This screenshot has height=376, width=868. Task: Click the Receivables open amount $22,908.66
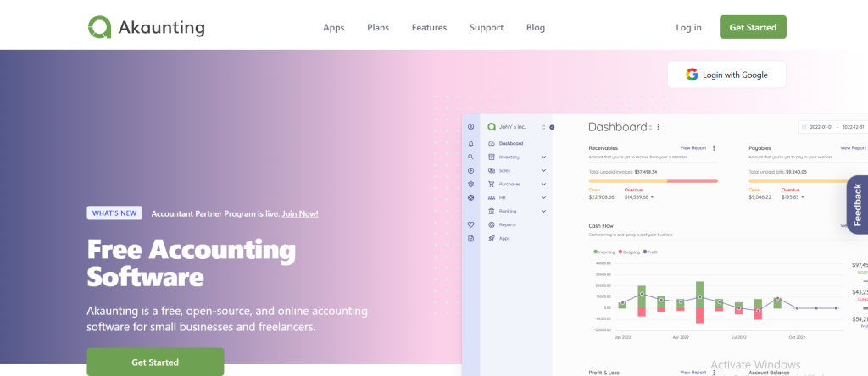click(x=601, y=197)
